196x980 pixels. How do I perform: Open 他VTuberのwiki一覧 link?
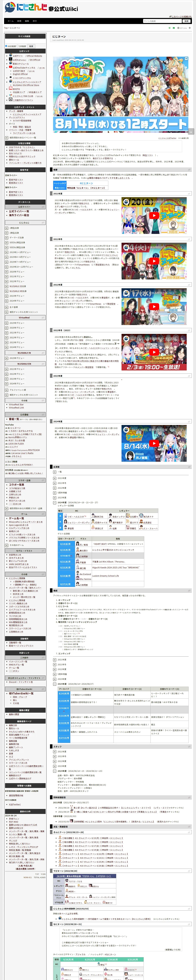[21, 694]
